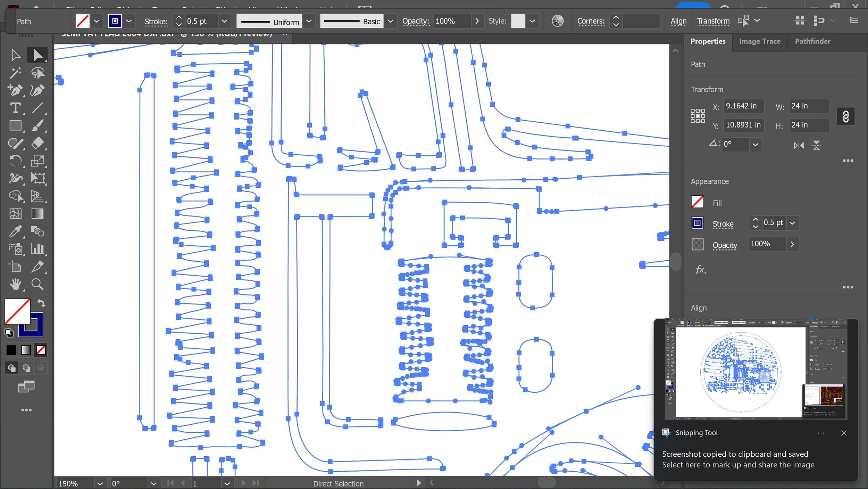Click the Flip Horizontal icon in Transform

799,145
